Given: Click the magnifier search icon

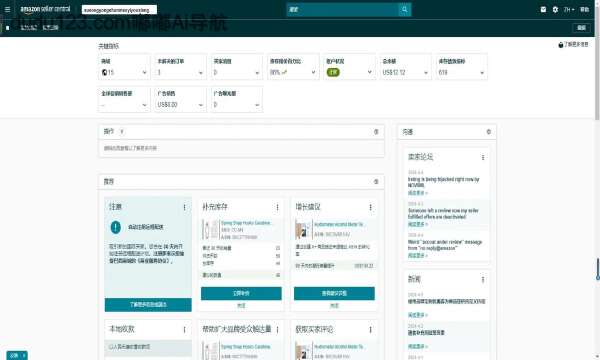Looking at the screenshot, I should click(404, 10).
